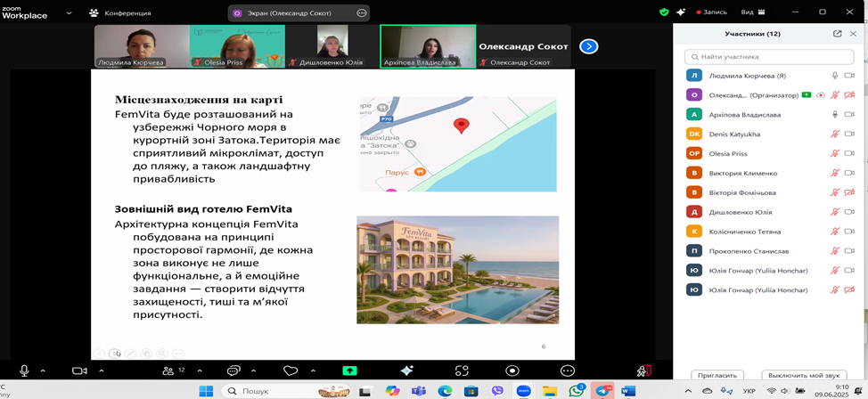
Task: Click the green Share Screen icon
Action: (349, 370)
